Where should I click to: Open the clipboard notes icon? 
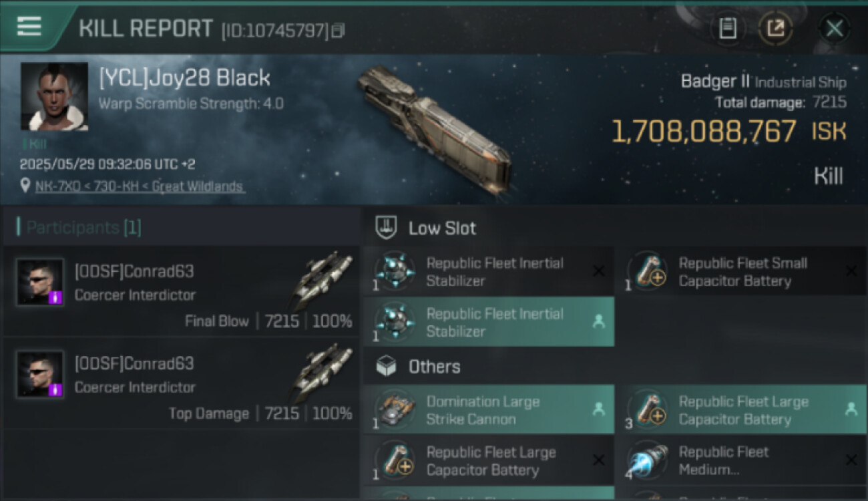pos(728,28)
